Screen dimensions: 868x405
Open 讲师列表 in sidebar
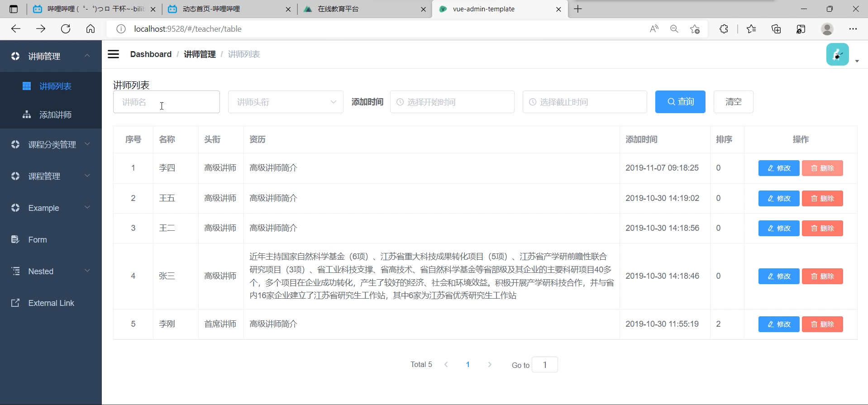click(x=51, y=86)
